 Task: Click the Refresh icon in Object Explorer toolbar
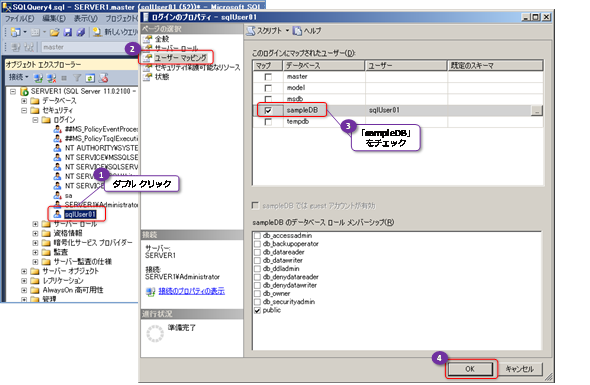[x=90, y=78]
